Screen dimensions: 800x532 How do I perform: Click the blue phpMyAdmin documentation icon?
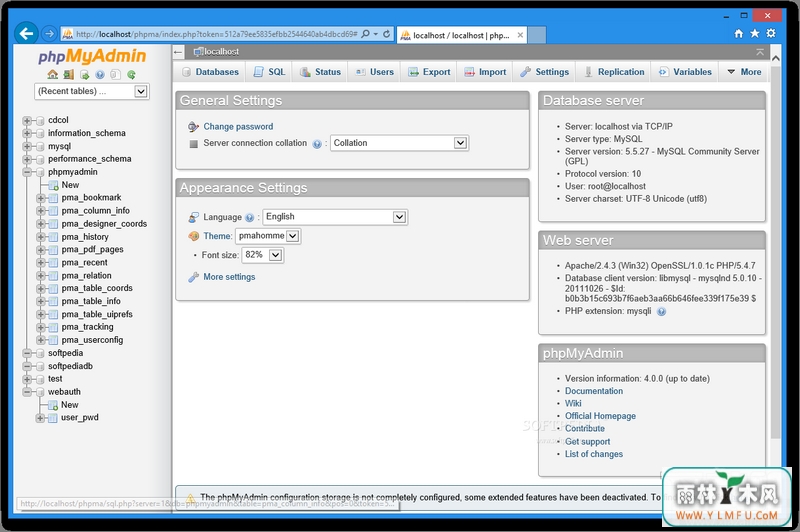100,74
